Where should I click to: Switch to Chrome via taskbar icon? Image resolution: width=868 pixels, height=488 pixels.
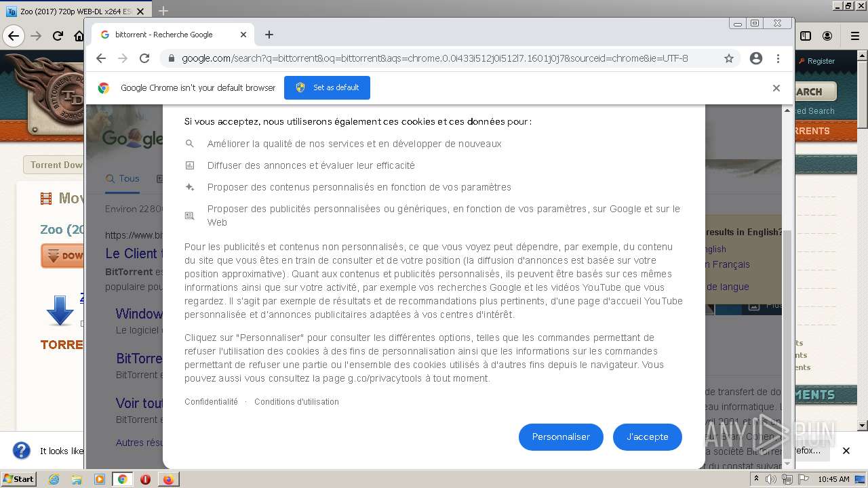click(123, 479)
